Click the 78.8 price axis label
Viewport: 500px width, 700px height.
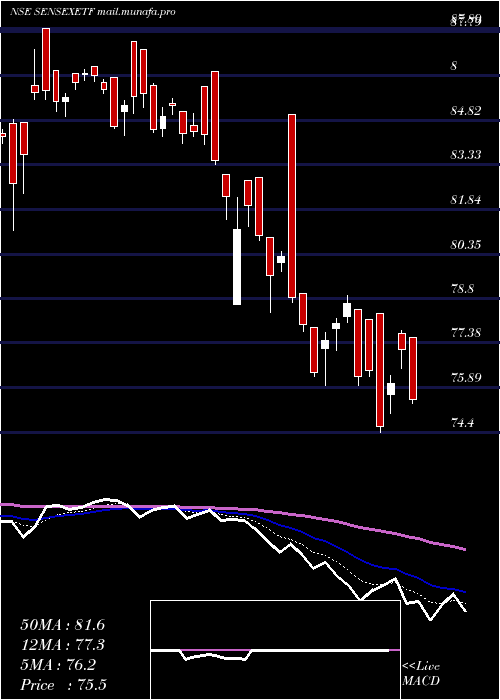tap(462, 288)
